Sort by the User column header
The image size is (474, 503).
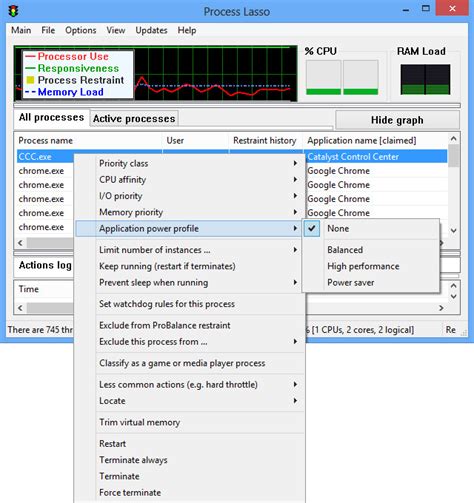(x=196, y=141)
